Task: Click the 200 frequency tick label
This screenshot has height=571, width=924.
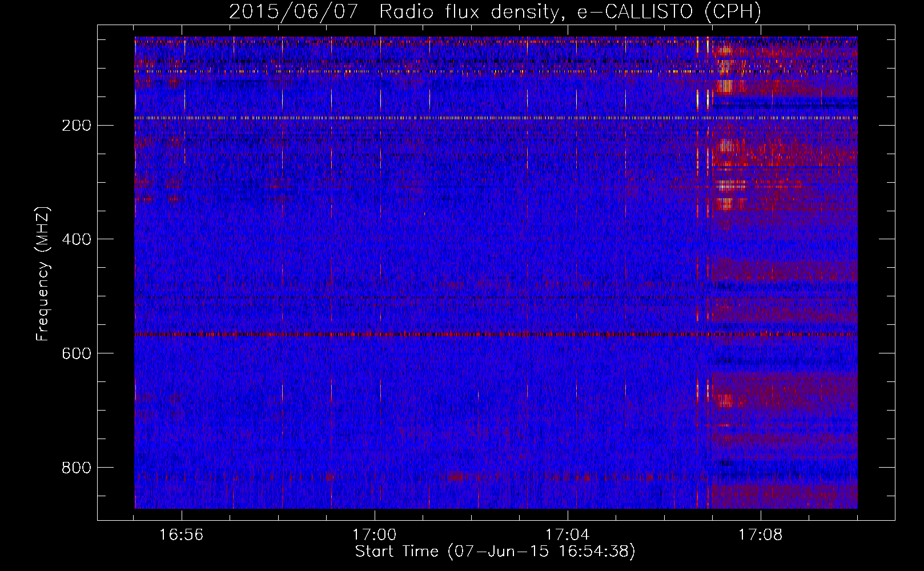Action: coord(76,126)
